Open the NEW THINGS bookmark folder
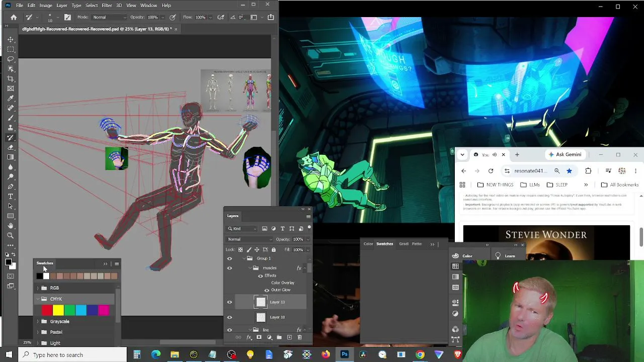Image resolution: width=644 pixels, height=362 pixels. coord(495,185)
